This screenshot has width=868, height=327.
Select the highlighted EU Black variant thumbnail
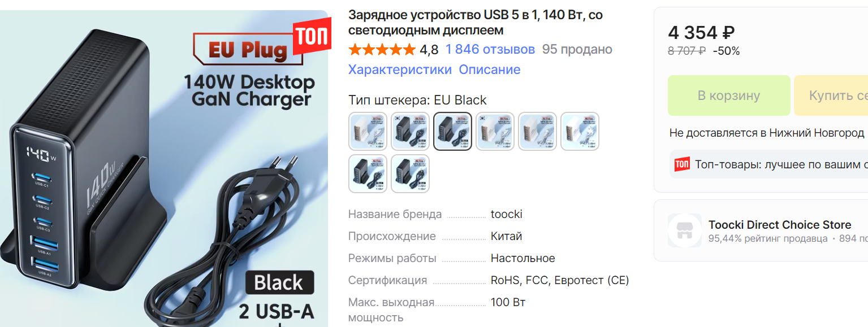coord(452,131)
